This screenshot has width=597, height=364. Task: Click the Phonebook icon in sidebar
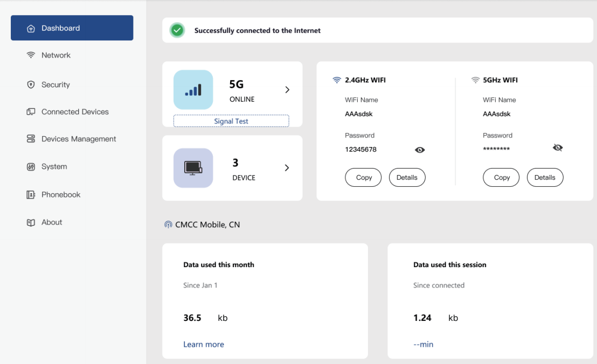pyautogui.click(x=31, y=194)
